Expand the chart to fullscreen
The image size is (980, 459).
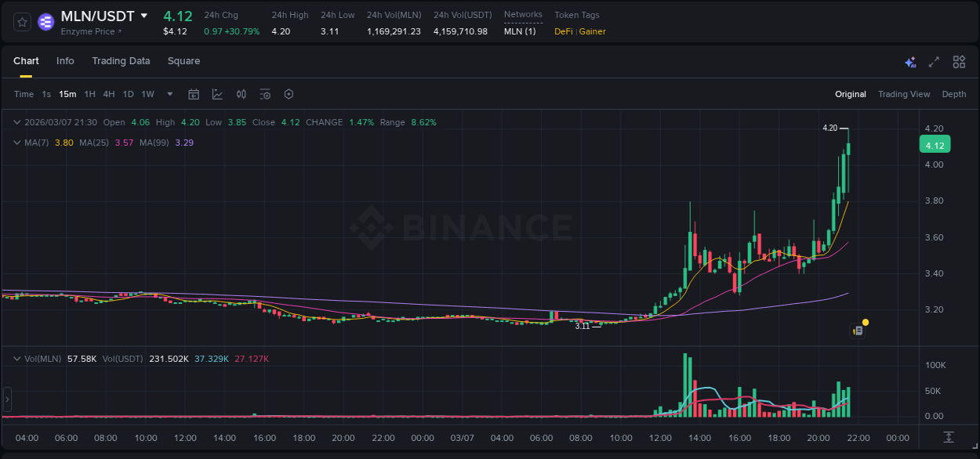click(x=934, y=62)
